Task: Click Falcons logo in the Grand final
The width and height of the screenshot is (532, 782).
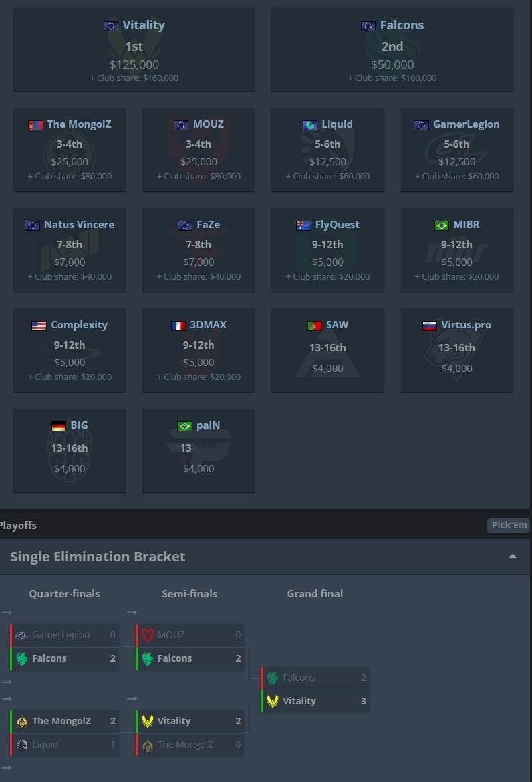Action: tap(273, 678)
